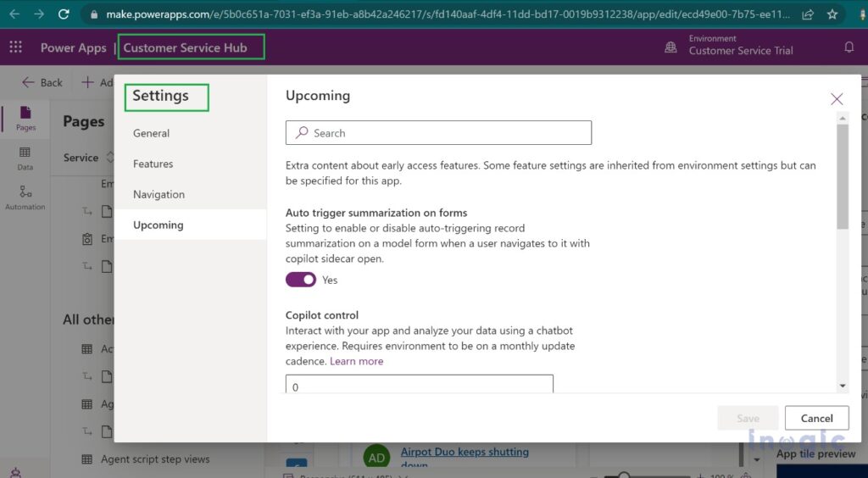Click the browser back arrow
The image size is (868, 478).
click(x=14, y=14)
